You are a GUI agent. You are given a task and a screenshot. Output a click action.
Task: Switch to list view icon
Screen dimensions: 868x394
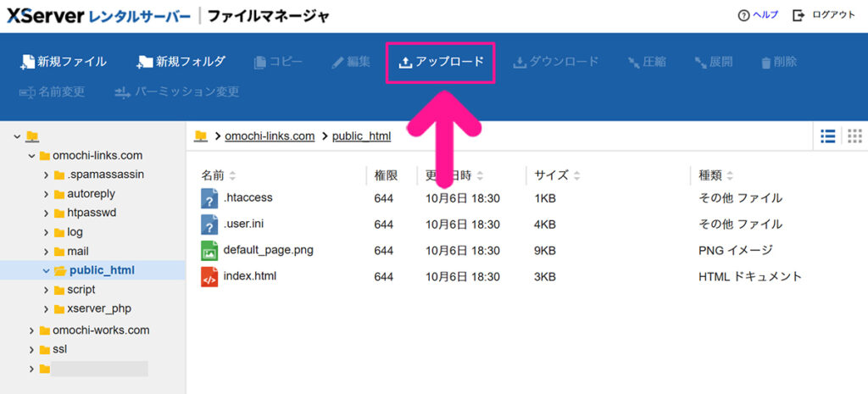828,136
